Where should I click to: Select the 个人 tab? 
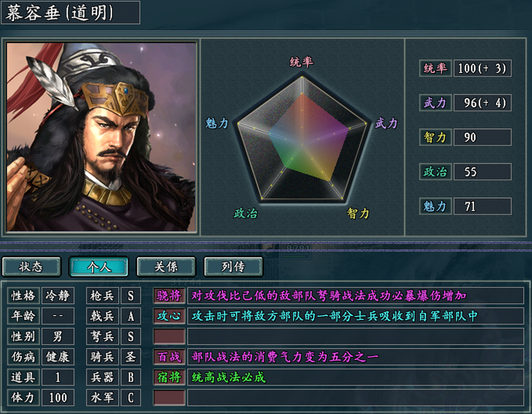point(99,267)
